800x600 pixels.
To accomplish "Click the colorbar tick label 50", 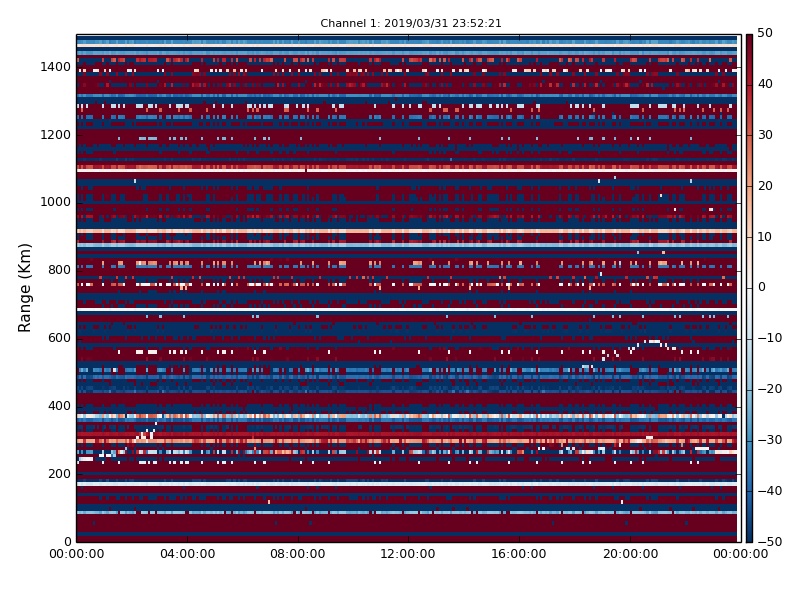I will pos(765,33).
